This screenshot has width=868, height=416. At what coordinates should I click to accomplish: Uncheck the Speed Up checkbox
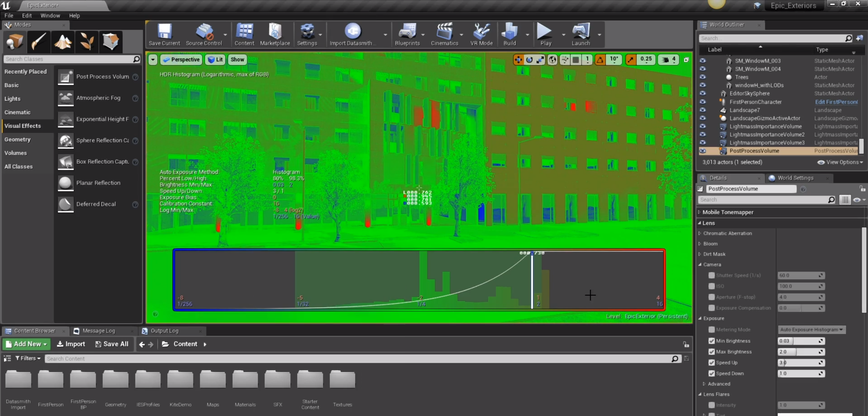click(712, 362)
